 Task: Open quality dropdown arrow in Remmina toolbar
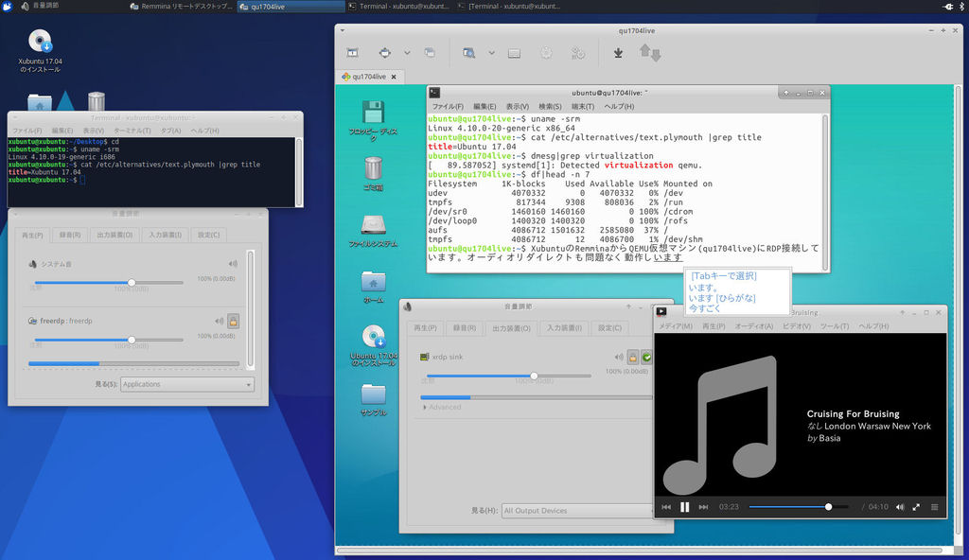(x=491, y=53)
